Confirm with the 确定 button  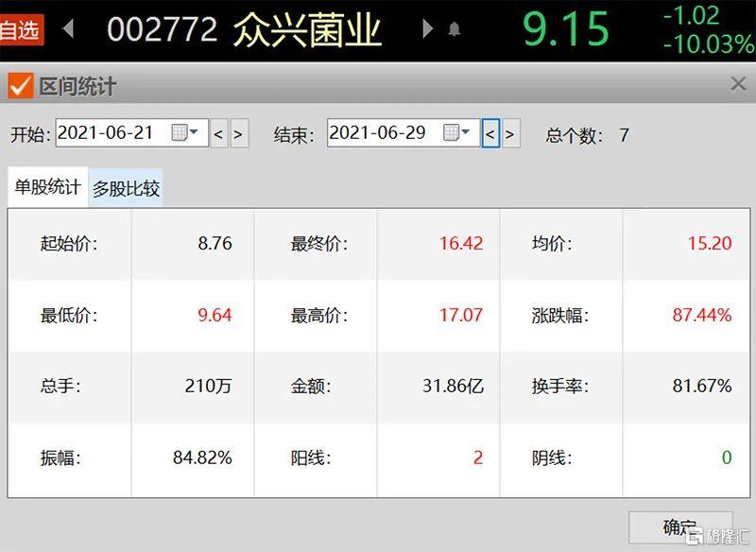(680, 527)
